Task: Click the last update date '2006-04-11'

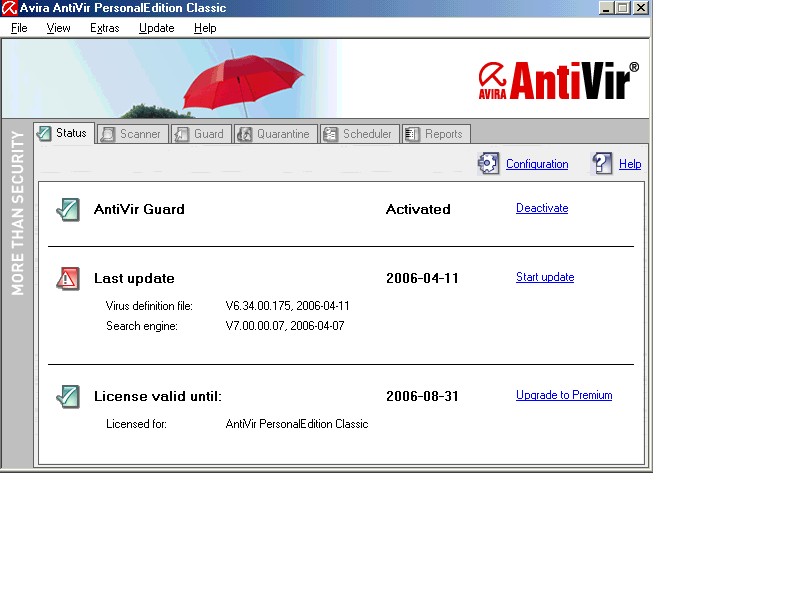Action: click(x=422, y=278)
